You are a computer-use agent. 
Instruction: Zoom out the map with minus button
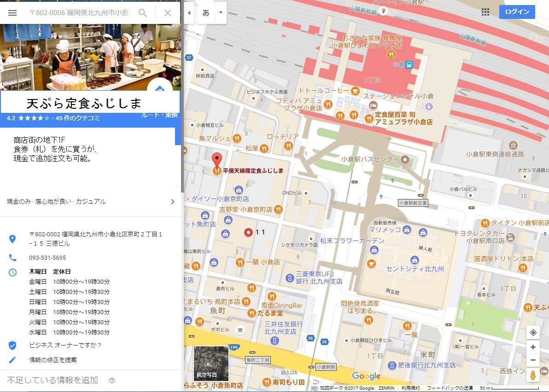(x=533, y=360)
